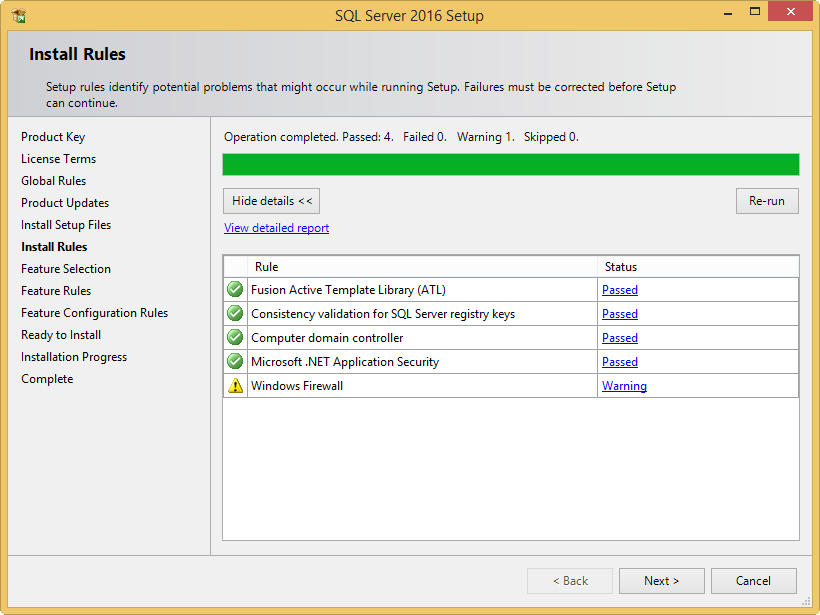Select the Fusion Active Template Library (ATL) row text

(x=348, y=290)
